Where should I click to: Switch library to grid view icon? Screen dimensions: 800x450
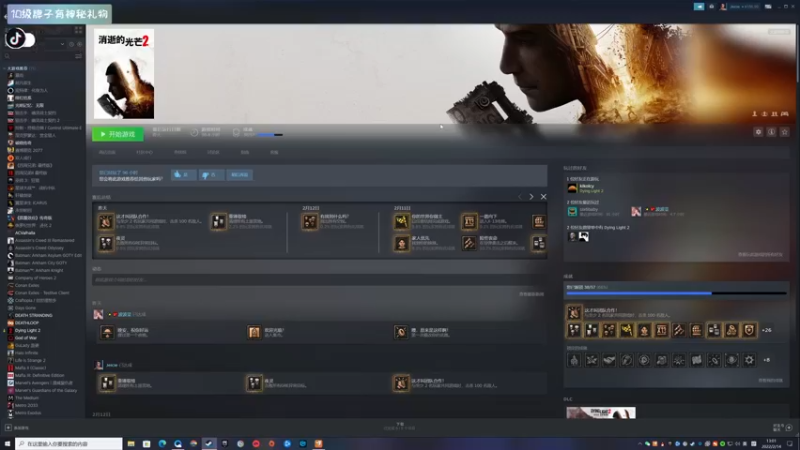[79, 30]
